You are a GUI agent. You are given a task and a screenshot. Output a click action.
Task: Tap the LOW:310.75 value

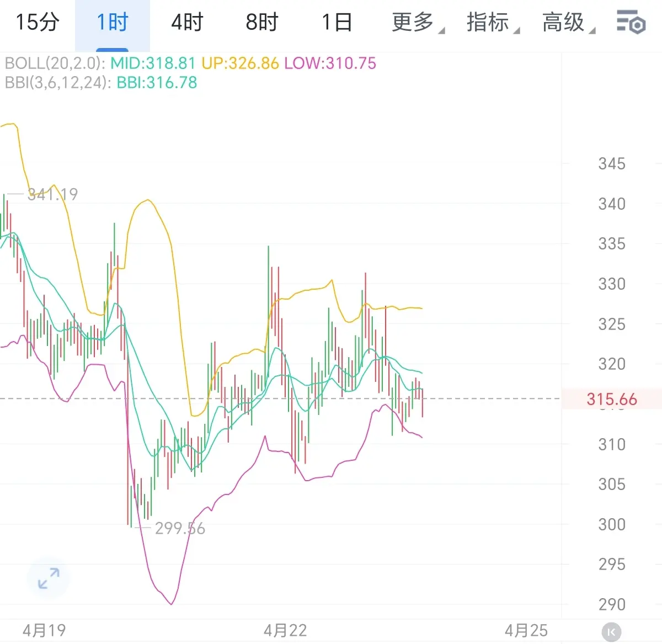[x=330, y=63]
